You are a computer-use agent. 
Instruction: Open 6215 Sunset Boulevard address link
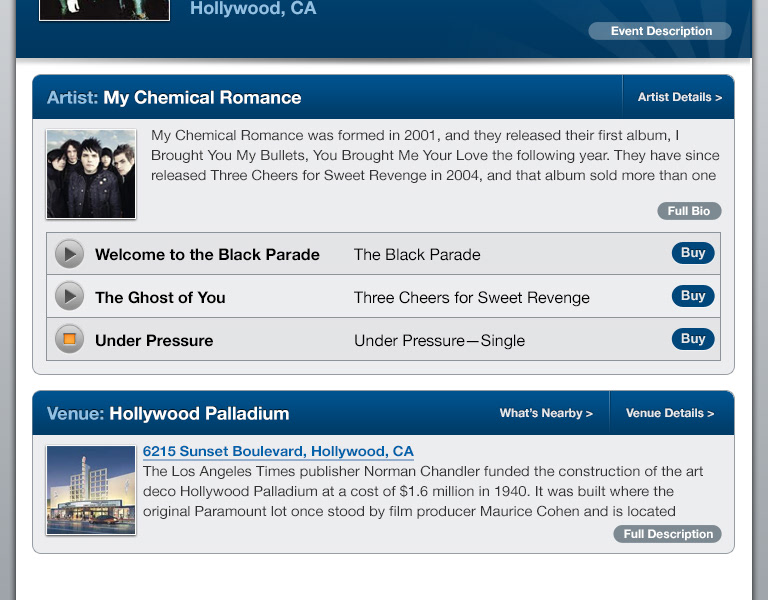[278, 451]
